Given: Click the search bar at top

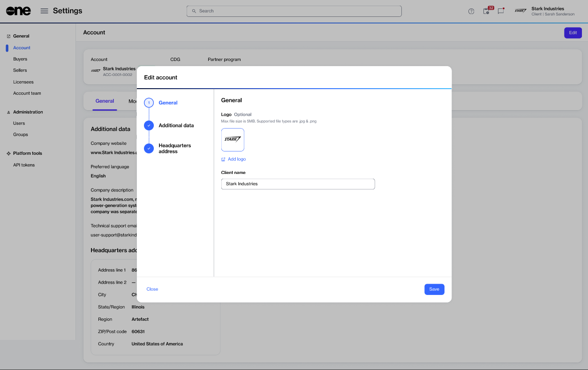Looking at the screenshot, I should 294,11.
